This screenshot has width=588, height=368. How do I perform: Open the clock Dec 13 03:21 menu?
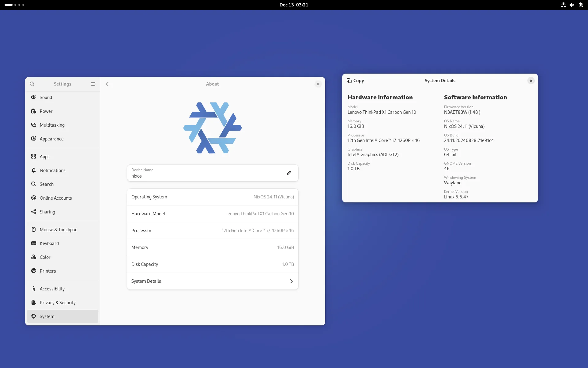294,5
